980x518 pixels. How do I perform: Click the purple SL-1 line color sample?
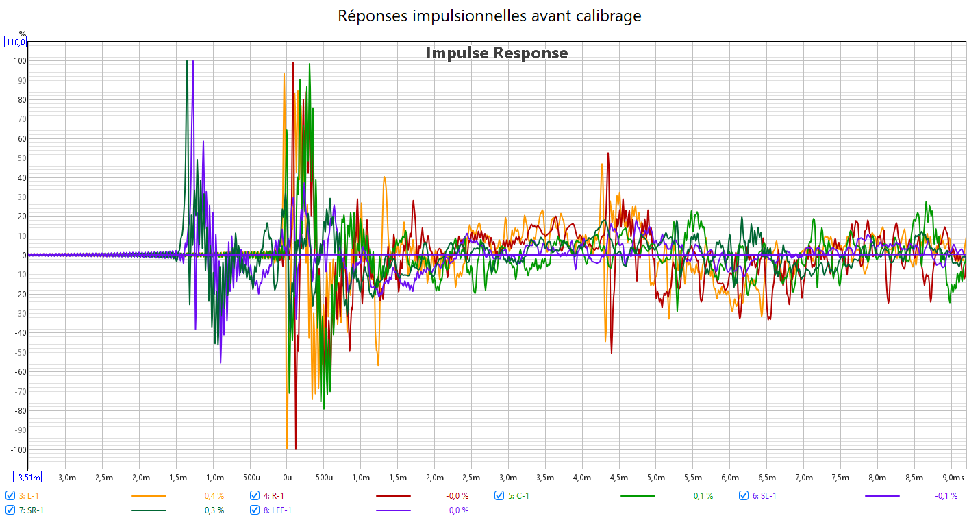[882, 495]
